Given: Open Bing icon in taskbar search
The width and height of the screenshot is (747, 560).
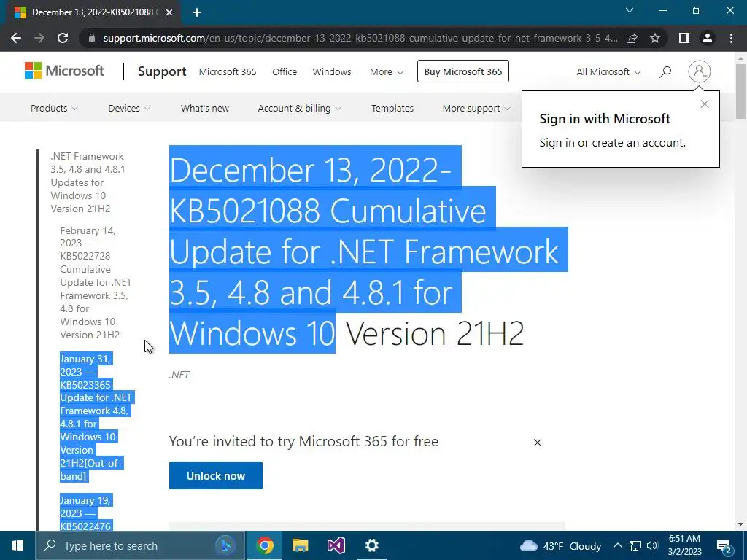Looking at the screenshot, I should (x=225, y=545).
